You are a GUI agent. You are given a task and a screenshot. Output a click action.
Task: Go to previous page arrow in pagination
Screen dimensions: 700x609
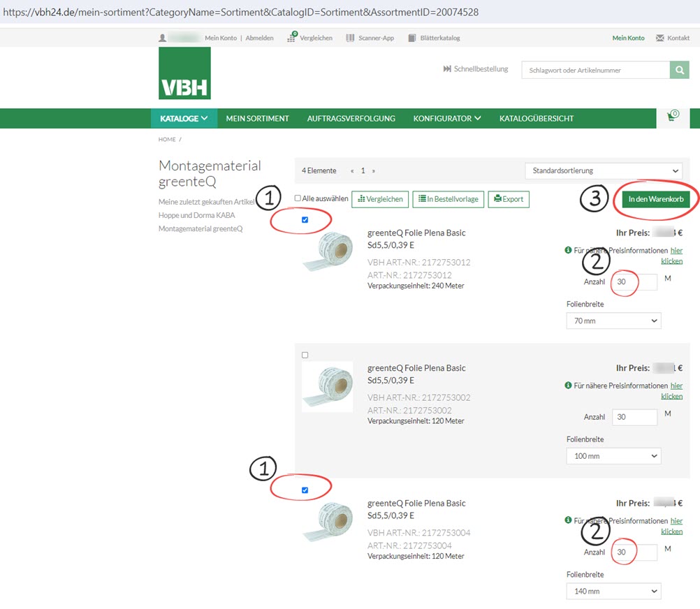[352, 171]
